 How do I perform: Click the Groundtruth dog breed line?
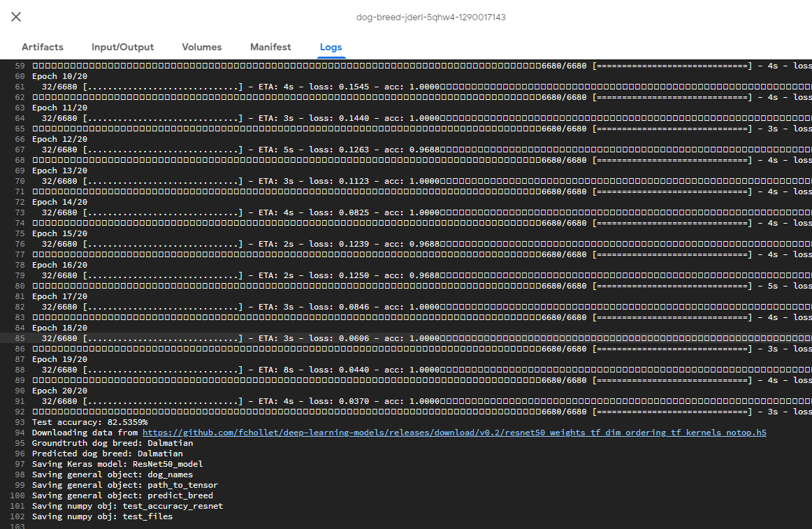point(113,443)
